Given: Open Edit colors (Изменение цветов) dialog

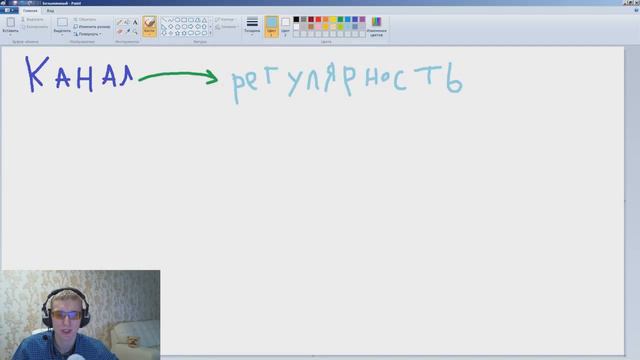Looking at the screenshot, I should point(376,27).
